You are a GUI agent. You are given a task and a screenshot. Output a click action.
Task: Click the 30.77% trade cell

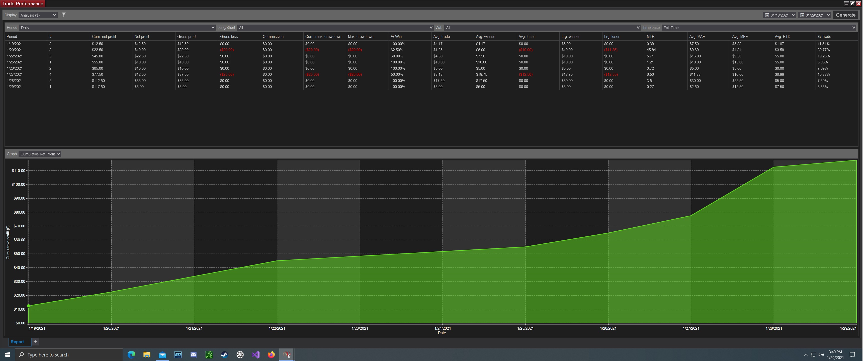[x=824, y=50]
